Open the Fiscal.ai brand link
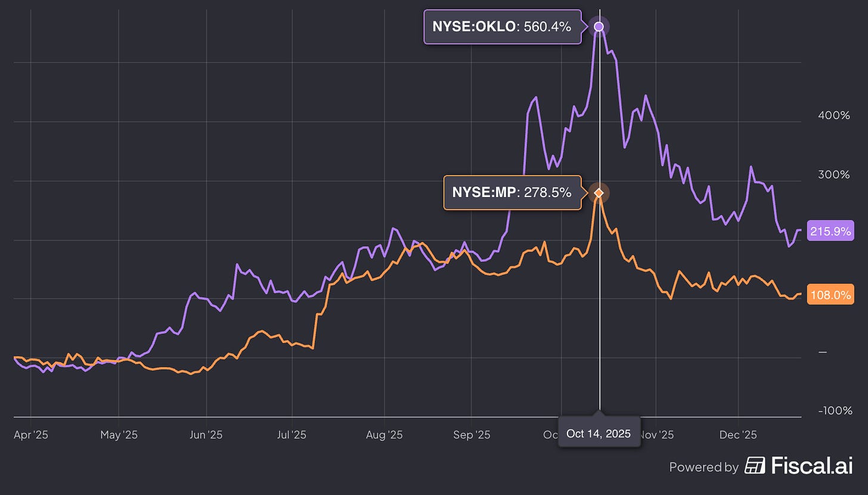This screenshot has width=868, height=495. coord(799,466)
